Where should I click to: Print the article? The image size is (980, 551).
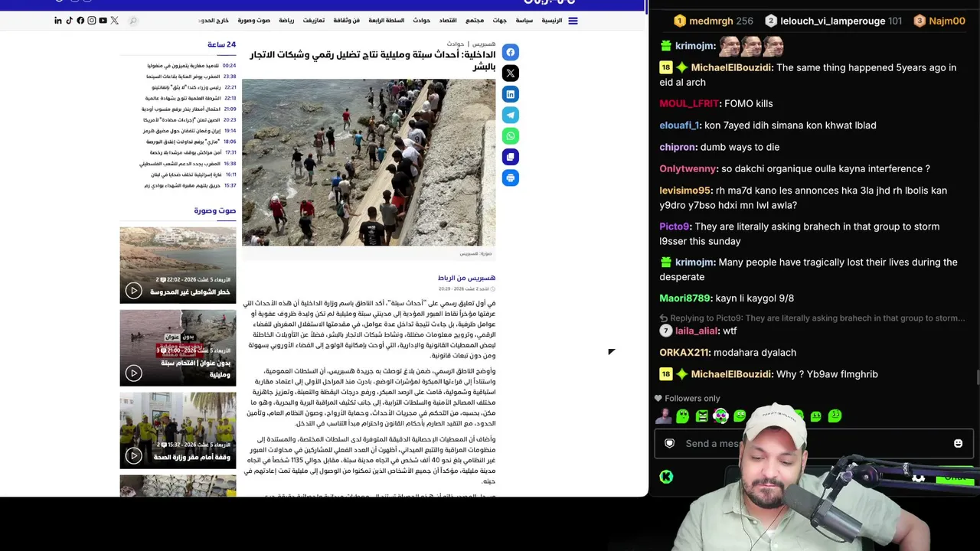[511, 178]
